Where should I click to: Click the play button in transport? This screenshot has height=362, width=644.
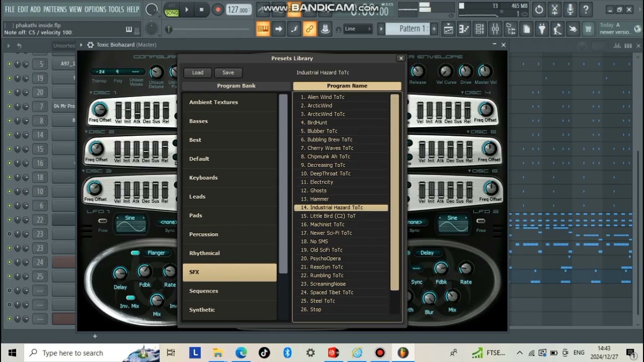pyautogui.click(x=186, y=10)
